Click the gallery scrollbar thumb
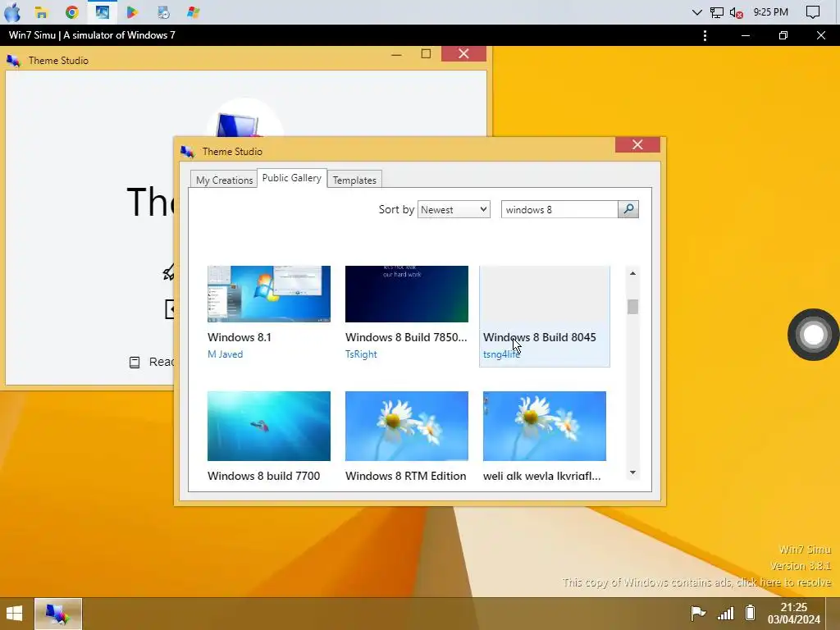 (632, 307)
